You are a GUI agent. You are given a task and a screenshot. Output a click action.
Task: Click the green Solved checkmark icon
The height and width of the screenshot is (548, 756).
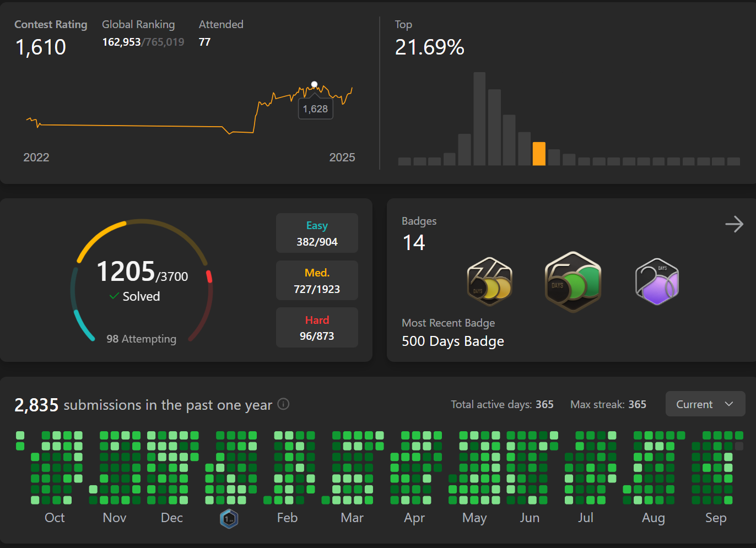tap(114, 296)
